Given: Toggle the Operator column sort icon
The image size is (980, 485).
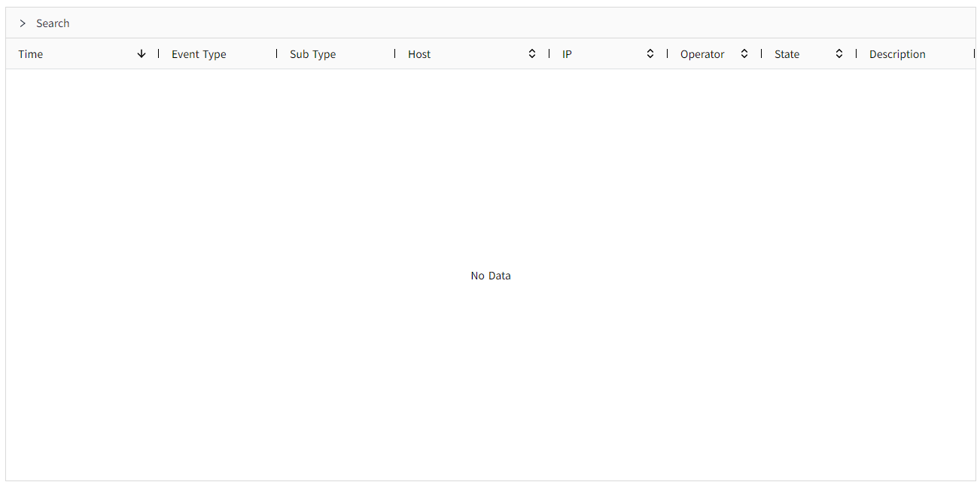Looking at the screenshot, I should coord(744,53).
